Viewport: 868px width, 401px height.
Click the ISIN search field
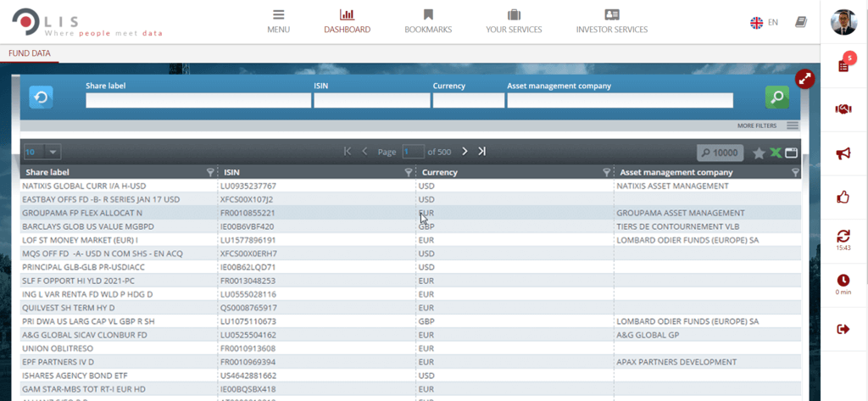pyautogui.click(x=372, y=100)
